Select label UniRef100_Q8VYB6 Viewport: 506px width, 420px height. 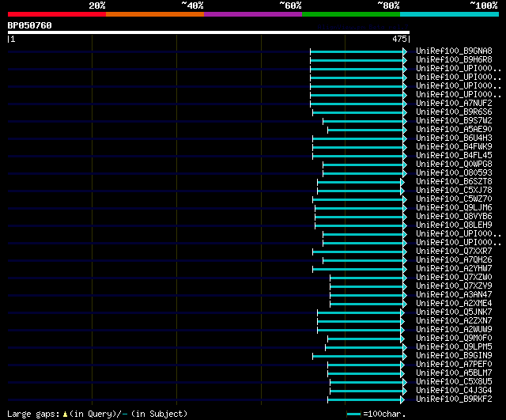454,217
